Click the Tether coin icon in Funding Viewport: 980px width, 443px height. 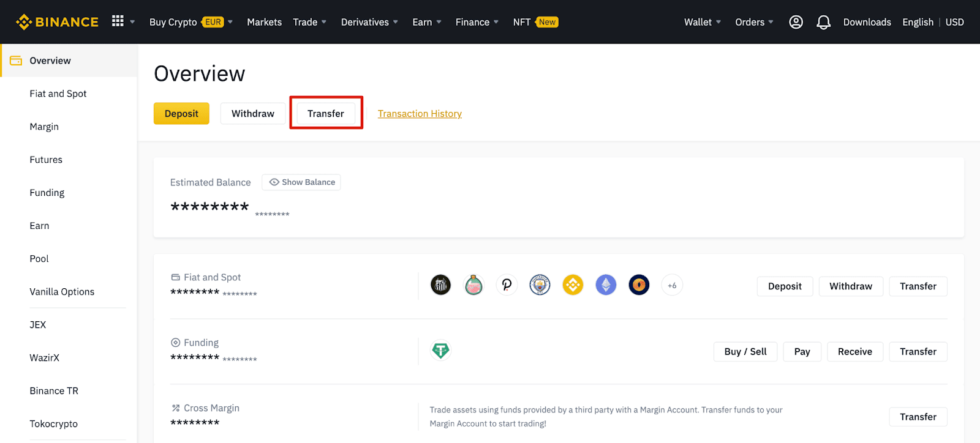point(441,351)
